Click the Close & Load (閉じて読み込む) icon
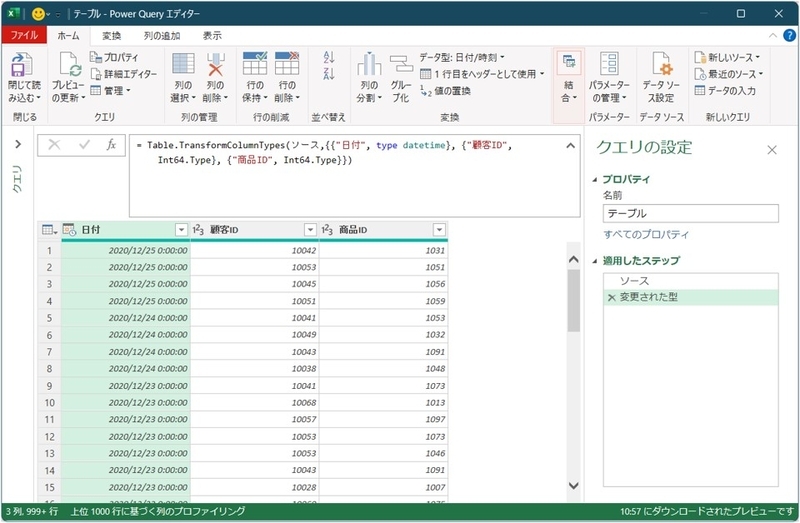This screenshot has width=800, height=523. (x=21, y=65)
